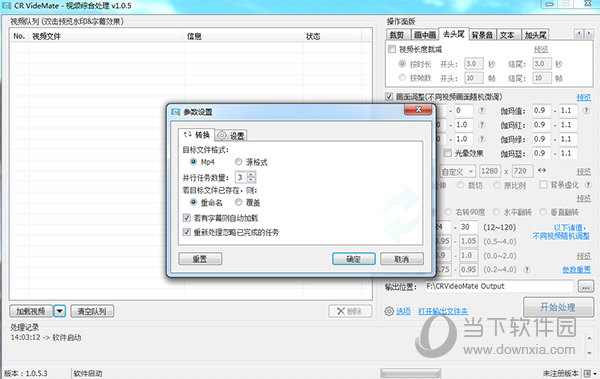Click the 输出位置 path field

click(x=499, y=286)
